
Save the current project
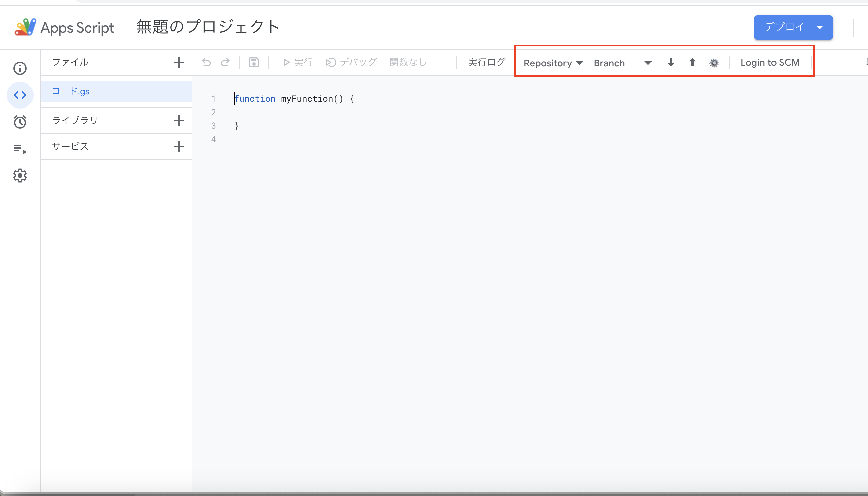pyautogui.click(x=254, y=62)
